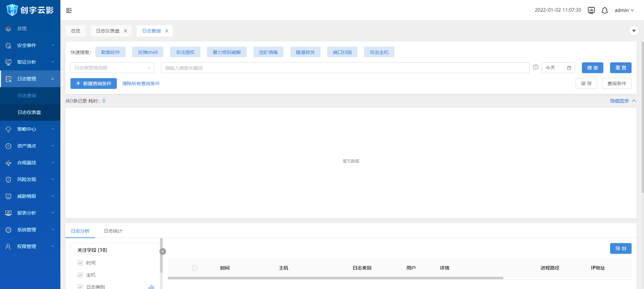Click the 保存 button
This screenshot has width=644, height=289.
coord(586,83)
